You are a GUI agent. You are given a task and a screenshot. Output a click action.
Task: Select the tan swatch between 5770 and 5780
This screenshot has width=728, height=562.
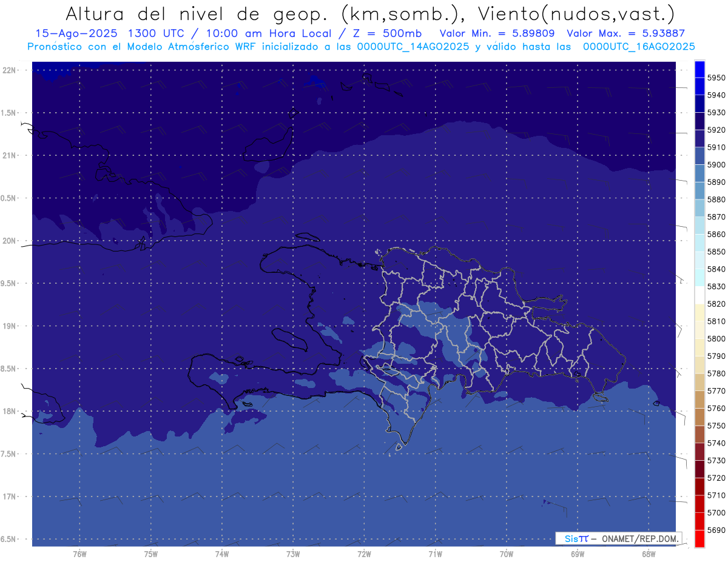(699, 382)
